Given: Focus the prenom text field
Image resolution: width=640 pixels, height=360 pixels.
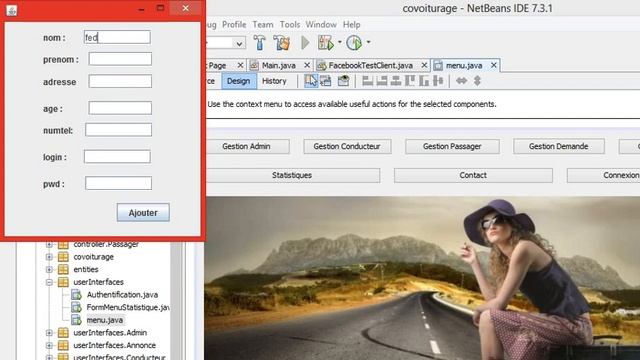Looking at the screenshot, I should point(120,59).
